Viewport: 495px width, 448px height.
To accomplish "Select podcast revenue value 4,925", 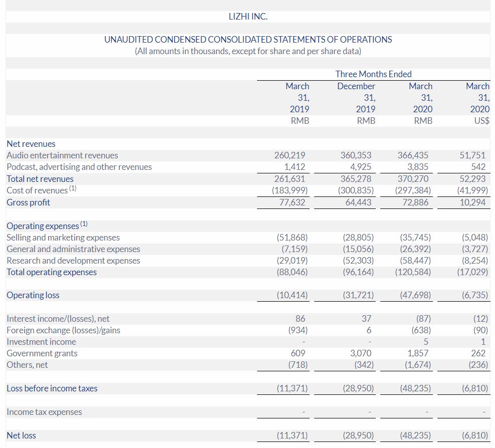I will click(x=361, y=167).
